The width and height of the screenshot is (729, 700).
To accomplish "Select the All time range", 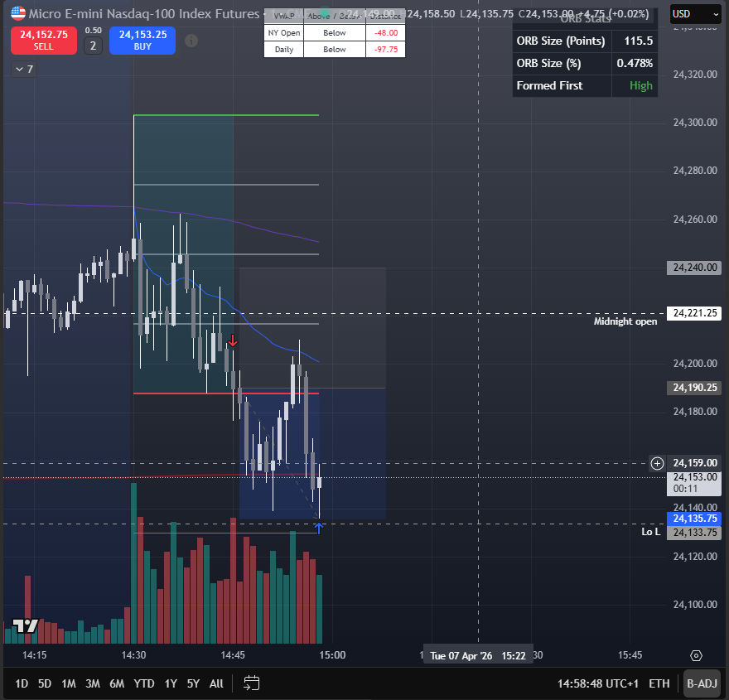I will click(x=216, y=683).
